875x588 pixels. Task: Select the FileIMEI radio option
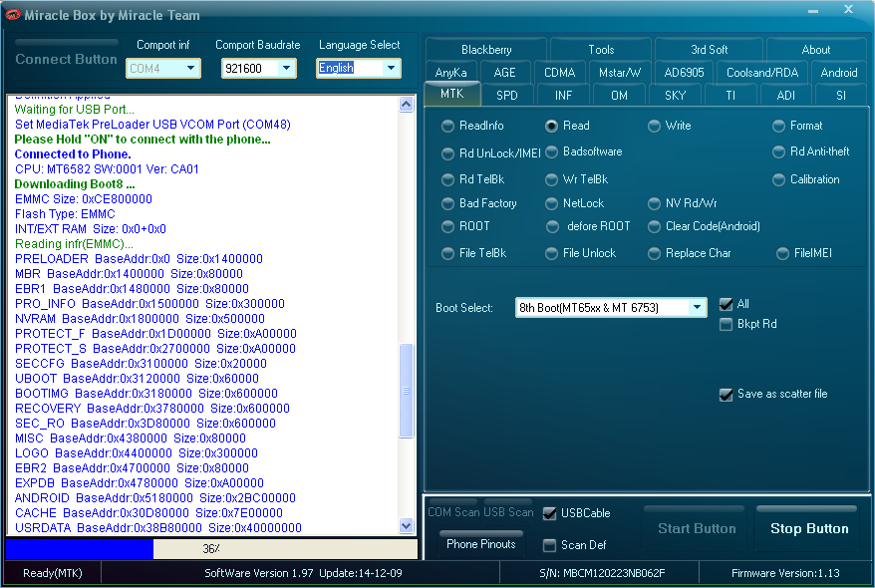(782, 254)
